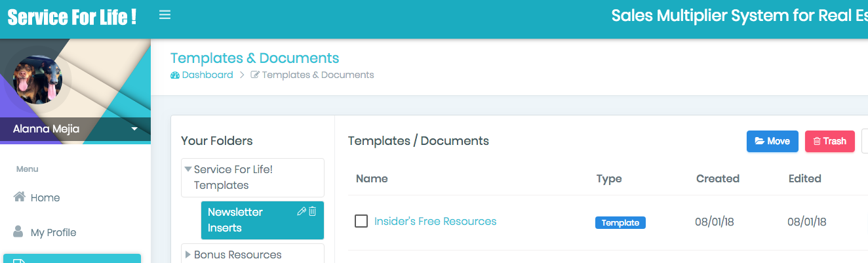Select the Newsletter Inserts folder
Image resolution: width=868 pixels, height=263 pixels.
[x=236, y=220]
